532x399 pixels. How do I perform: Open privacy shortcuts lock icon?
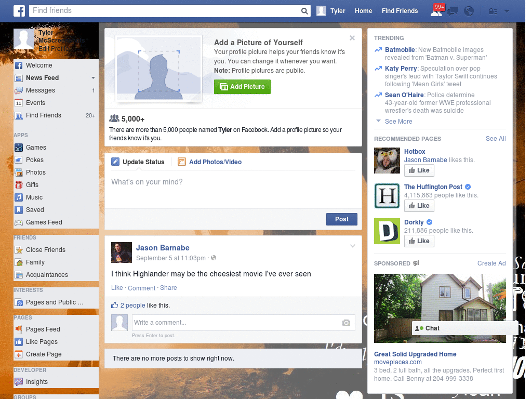click(493, 11)
